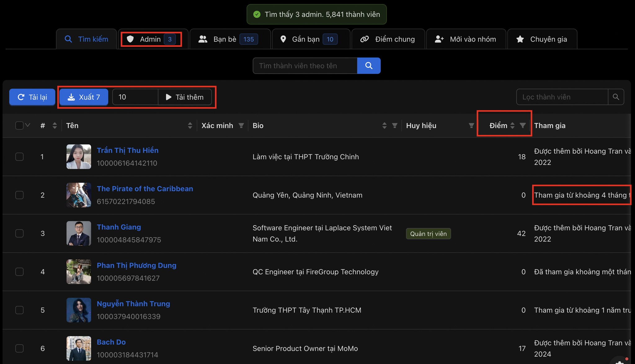Sort by the Tên column arrows

click(190, 125)
